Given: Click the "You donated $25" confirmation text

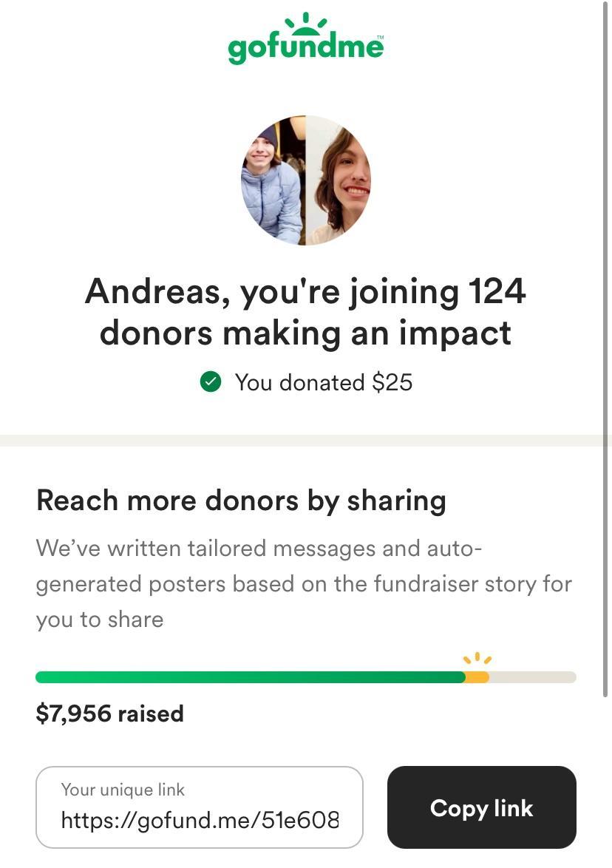Looking at the screenshot, I should tap(323, 382).
